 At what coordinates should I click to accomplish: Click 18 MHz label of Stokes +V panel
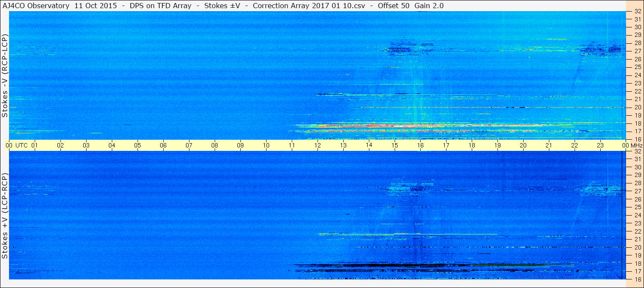coord(638,264)
